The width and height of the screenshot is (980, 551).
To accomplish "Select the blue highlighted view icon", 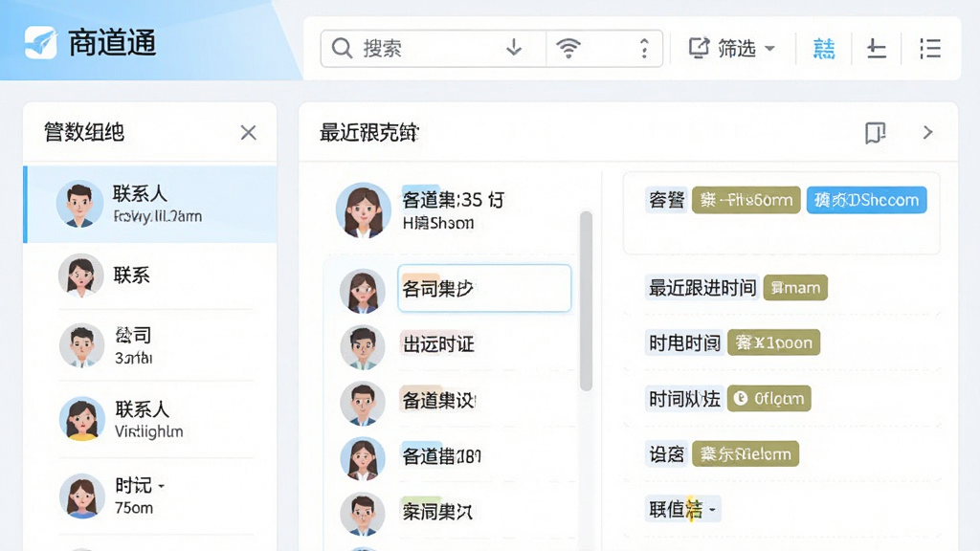I will (824, 48).
